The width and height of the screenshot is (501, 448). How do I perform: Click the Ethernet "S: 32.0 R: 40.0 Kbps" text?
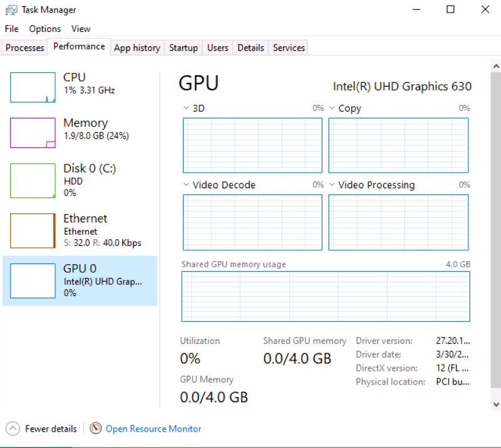click(x=102, y=243)
